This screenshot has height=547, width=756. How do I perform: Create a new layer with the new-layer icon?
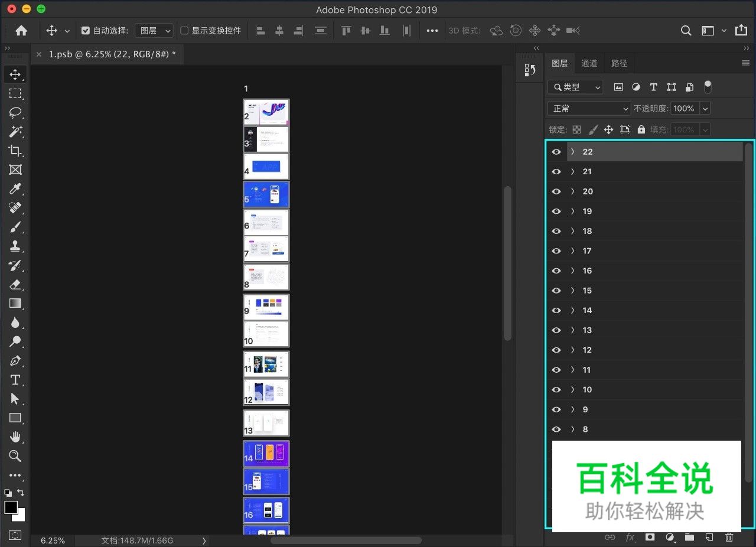[709, 538]
